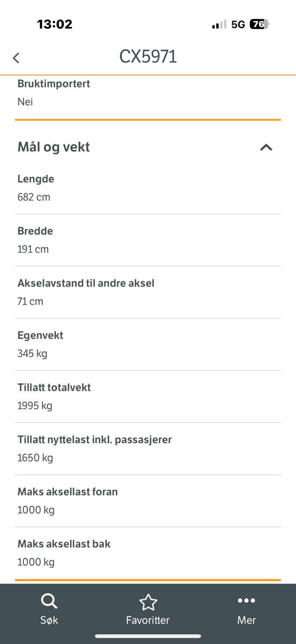Collapse the Mål og vekt chevron

tap(266, 147)
